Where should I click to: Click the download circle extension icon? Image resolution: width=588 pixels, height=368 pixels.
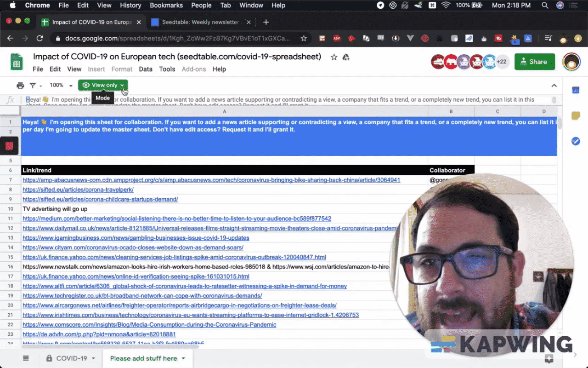coord(396,39)
